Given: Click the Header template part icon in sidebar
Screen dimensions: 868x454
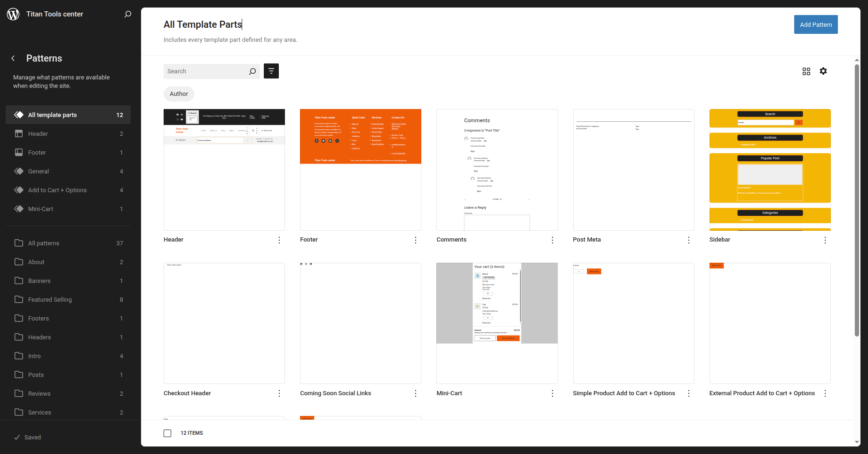Looking at the screenshot, I should coord(19,133).
